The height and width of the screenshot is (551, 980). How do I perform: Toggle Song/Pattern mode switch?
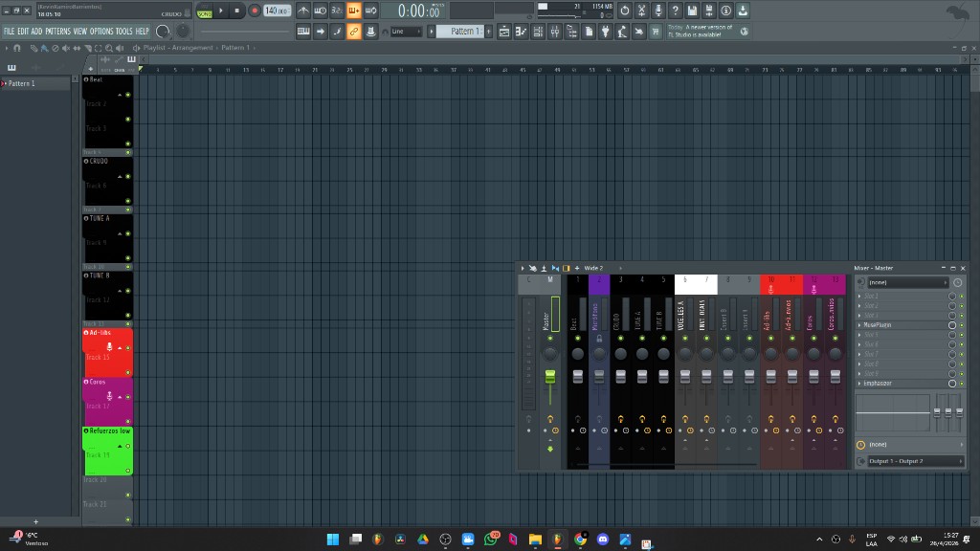tap(204, 11)
